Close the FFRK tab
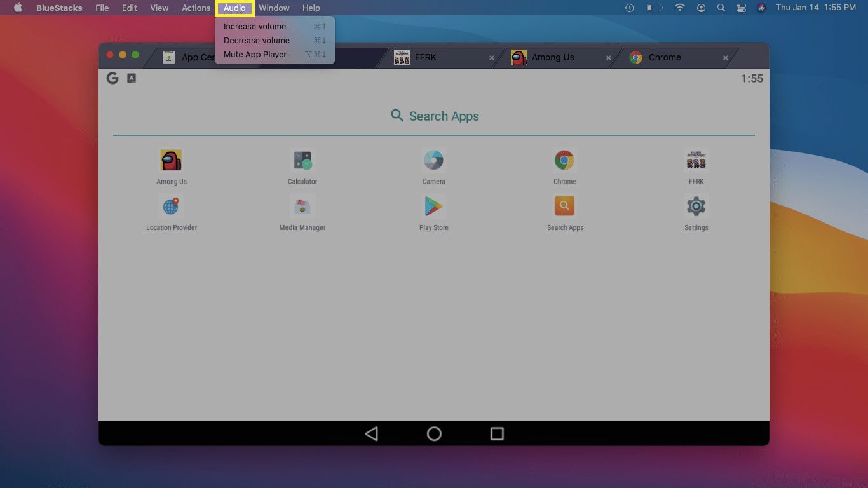The width and height of the screenshot is (868, 488). [x=492, y=58]
